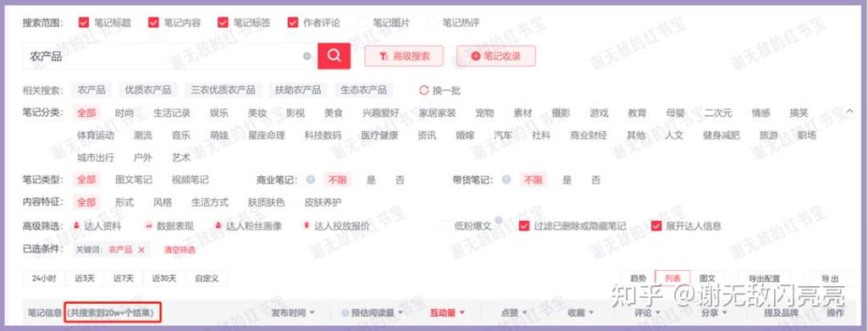Screen dimensions: 868x331
Task: Filter note category by 科技数码
Action: point(323,135)
